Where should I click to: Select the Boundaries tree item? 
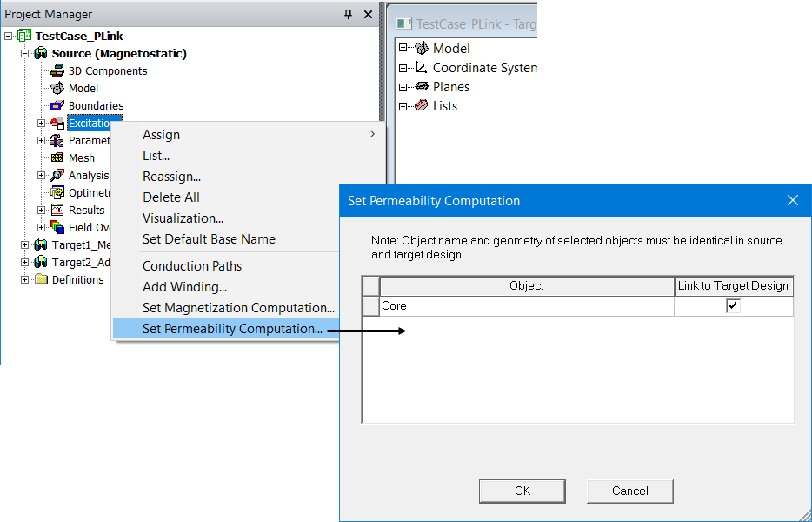pos(96,106)
